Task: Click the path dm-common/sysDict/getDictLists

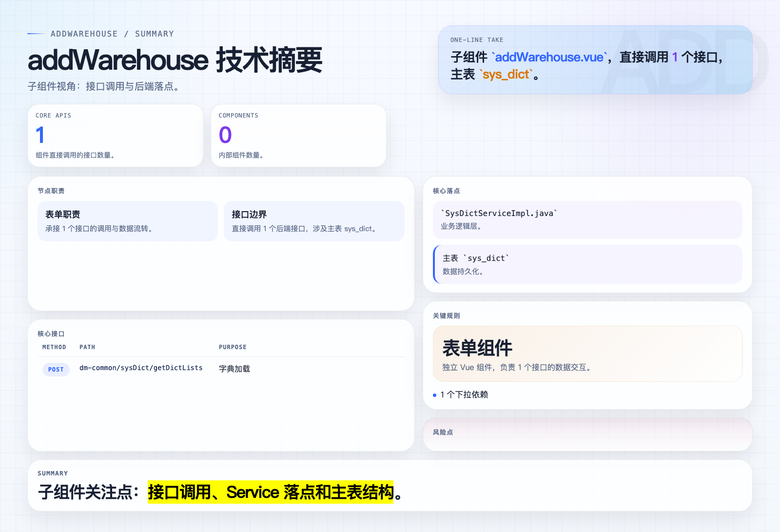Action: tap(141, 368)
